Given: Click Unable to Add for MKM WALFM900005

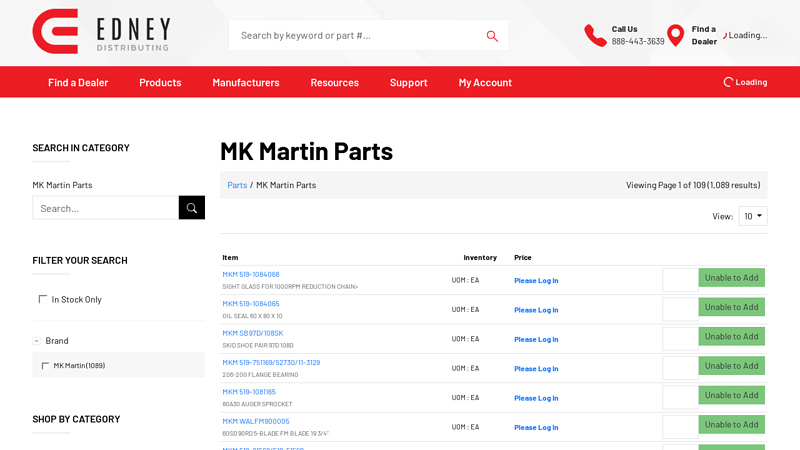Looking at the screenshot, I should pos(732,424).
